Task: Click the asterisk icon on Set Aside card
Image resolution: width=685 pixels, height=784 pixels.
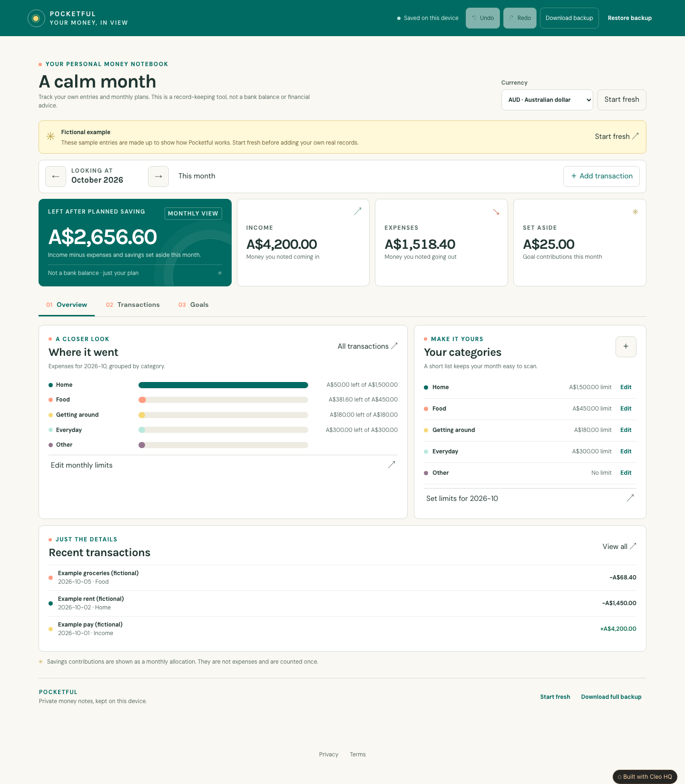Action: click(x=635, y=212)
